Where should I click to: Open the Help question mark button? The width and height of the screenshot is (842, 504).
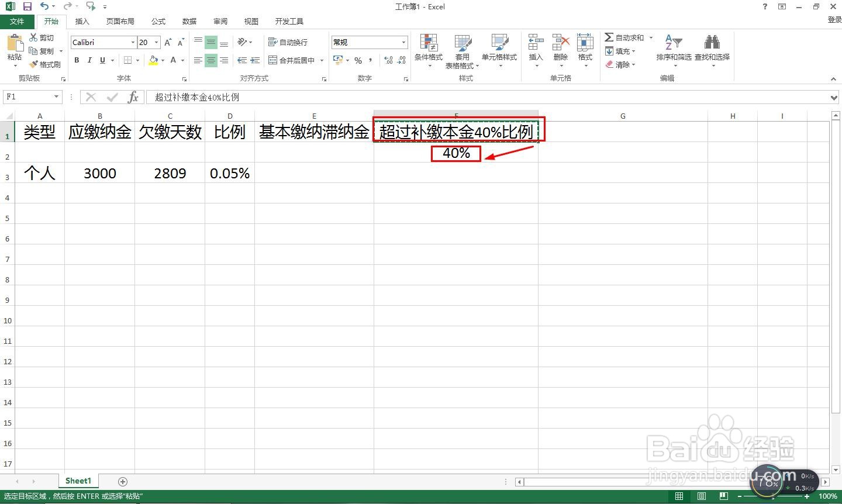pos(765,6)
